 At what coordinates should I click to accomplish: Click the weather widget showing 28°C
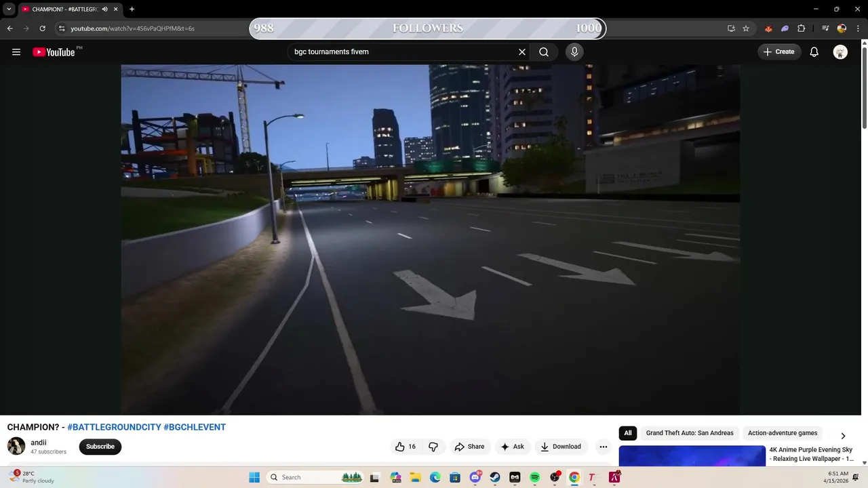[32, 477]
